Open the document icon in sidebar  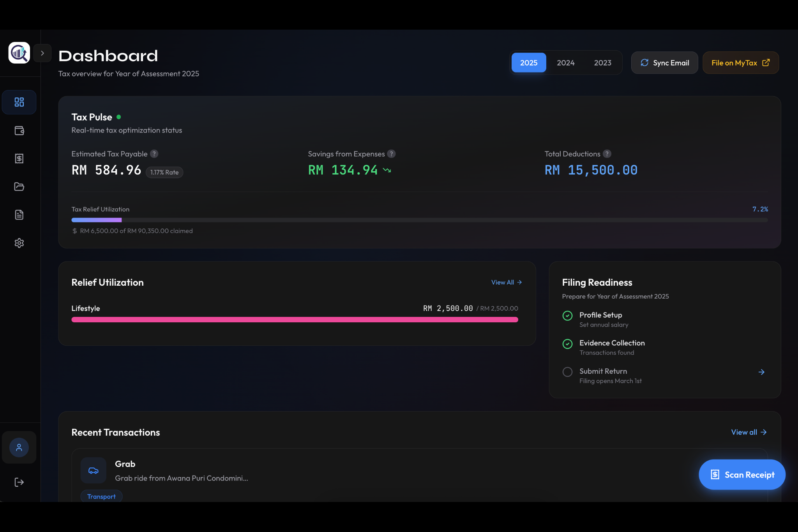click(x=19, y=215)
